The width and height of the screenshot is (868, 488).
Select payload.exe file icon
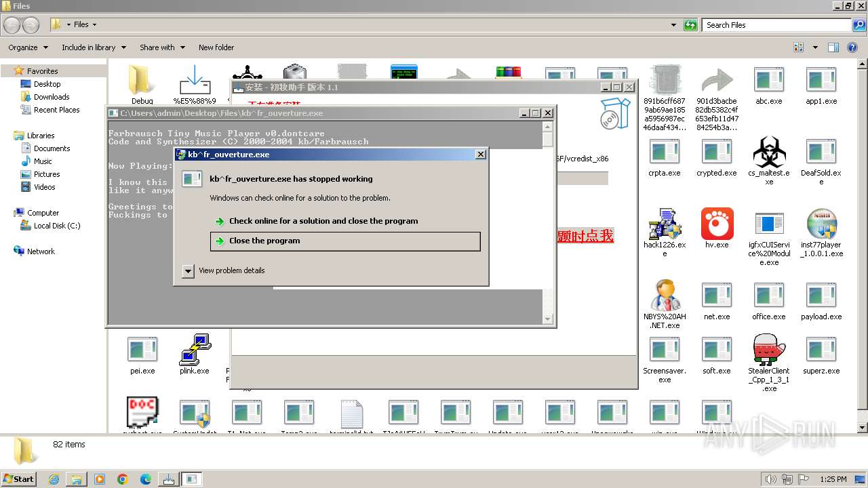tap(821, 302)
